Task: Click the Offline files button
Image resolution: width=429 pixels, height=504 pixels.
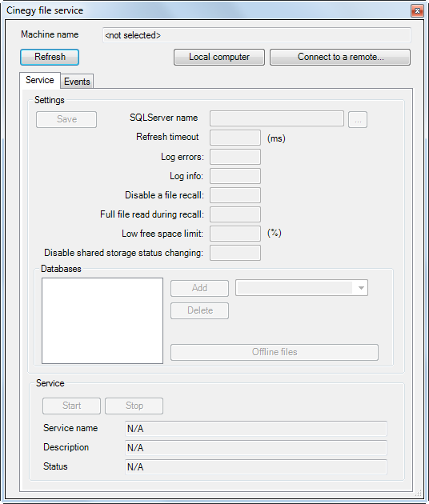Action: [x=275, y=352]
